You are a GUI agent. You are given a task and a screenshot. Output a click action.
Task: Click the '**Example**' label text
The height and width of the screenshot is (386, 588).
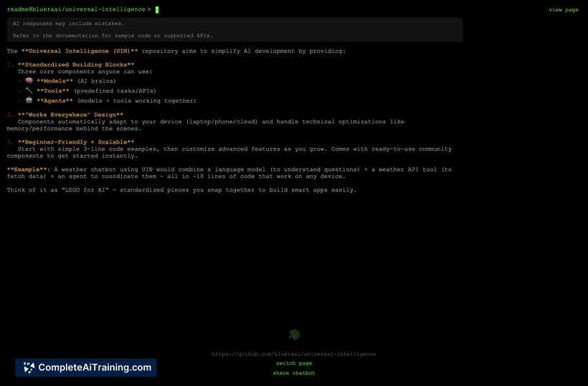click(x=27, y=169)
